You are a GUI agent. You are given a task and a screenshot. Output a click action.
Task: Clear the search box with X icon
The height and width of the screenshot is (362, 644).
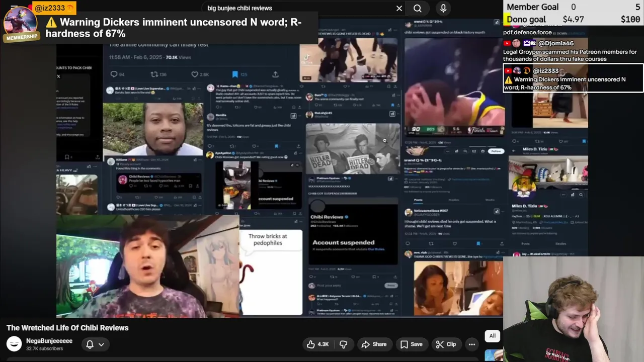pos(399,8)
